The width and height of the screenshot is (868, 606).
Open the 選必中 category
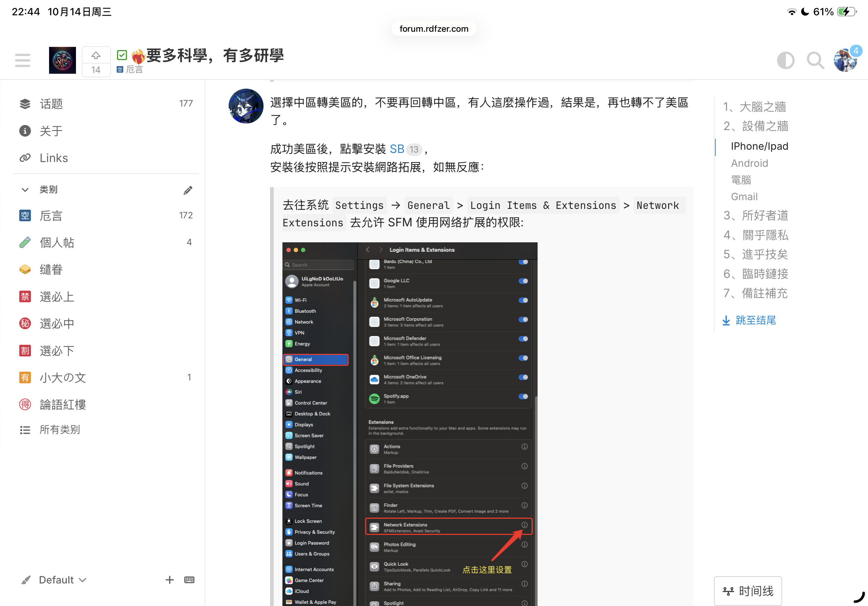point(106,323)
